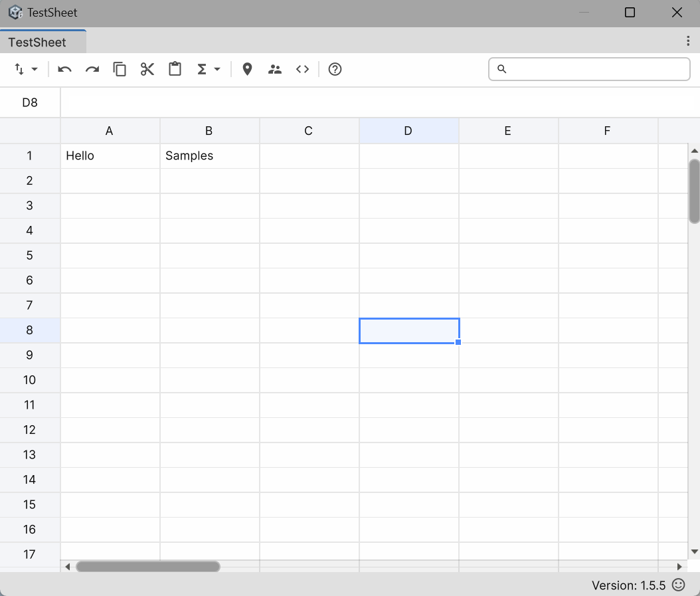Click the people group icon
This screenshot has height=596, width=700.
point(275,69)
